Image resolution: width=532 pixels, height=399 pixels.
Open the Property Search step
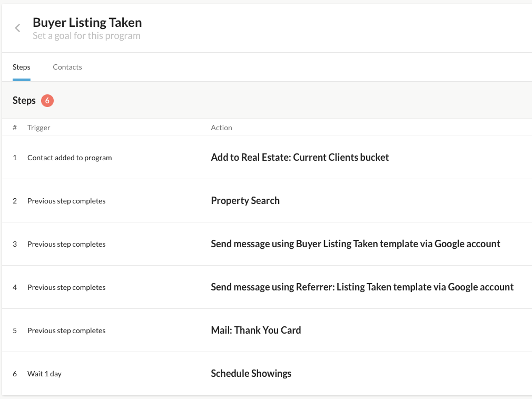click(245, 200)
